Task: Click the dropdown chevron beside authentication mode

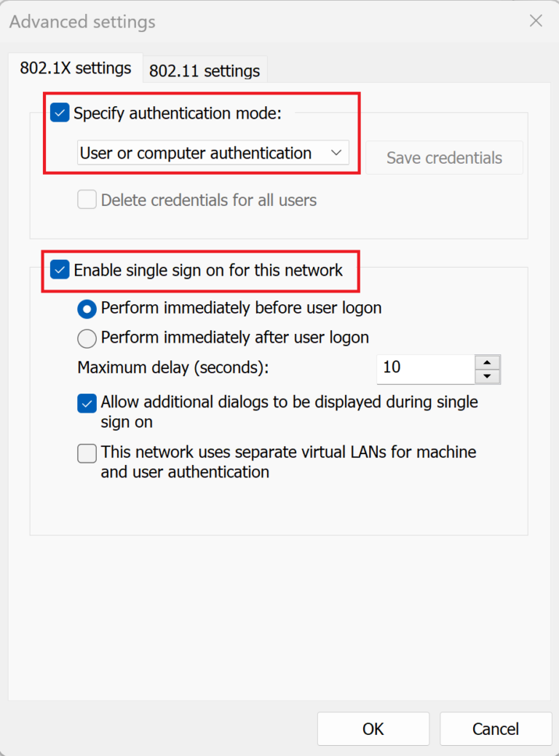Action: pos(336,153)
